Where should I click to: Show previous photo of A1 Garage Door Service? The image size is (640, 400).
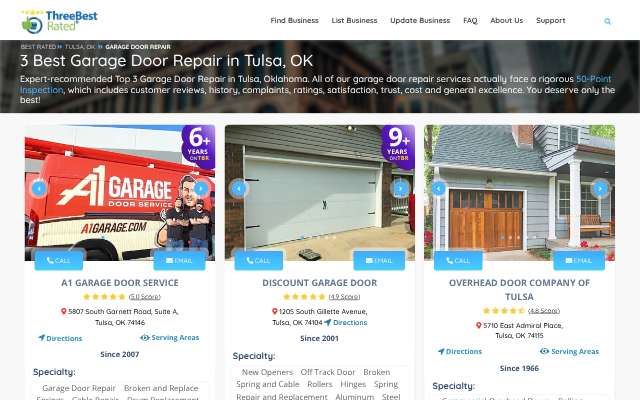point(39,189)
